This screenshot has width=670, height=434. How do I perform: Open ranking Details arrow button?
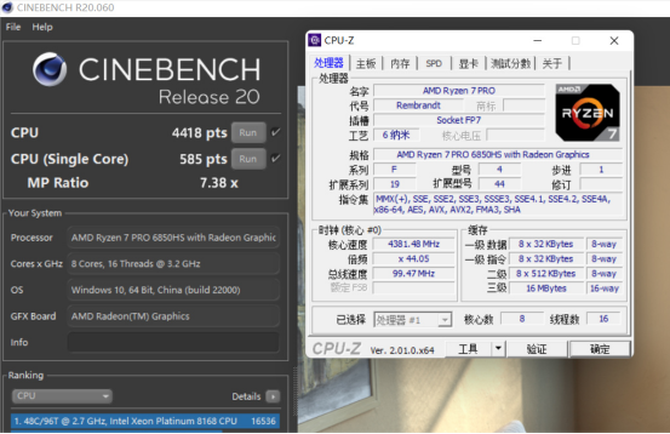273,396
